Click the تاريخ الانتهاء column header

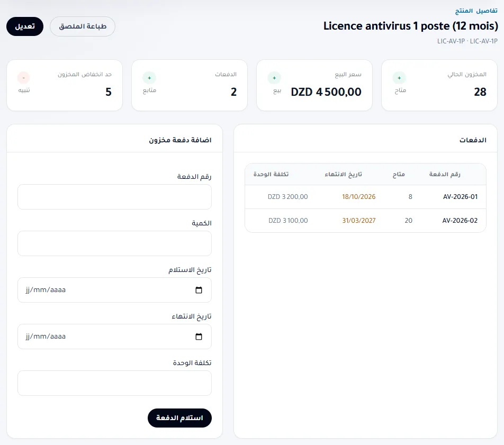[343, 174]
